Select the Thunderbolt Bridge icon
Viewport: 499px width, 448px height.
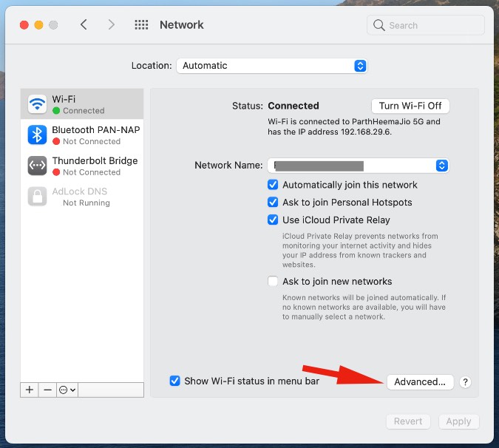(x=37, y=166)
